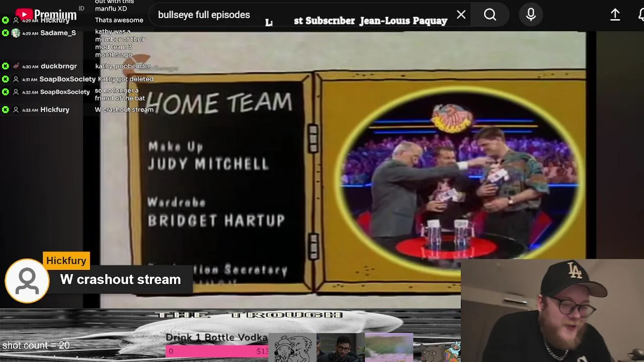The width and height of the screenshot is (644, 362).
Task: Click the pink vodka donation progress bar
Action: coord(217,351)
